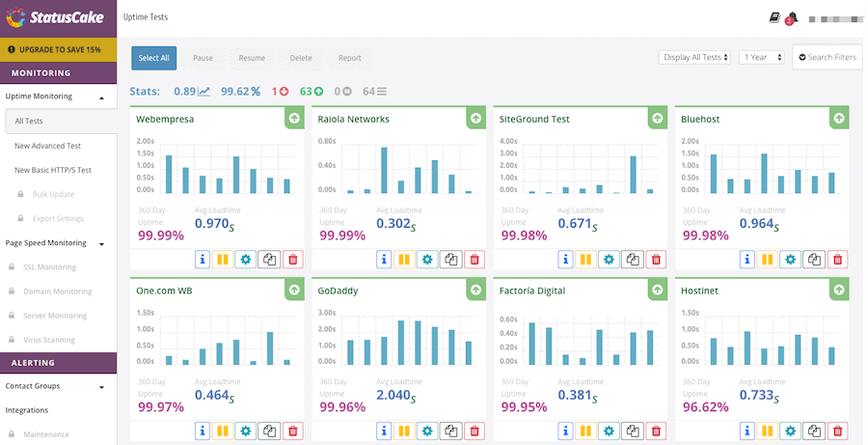Open locked Server Monitoring item
This screenshot has height=445, width=868.
coord(55,316)
